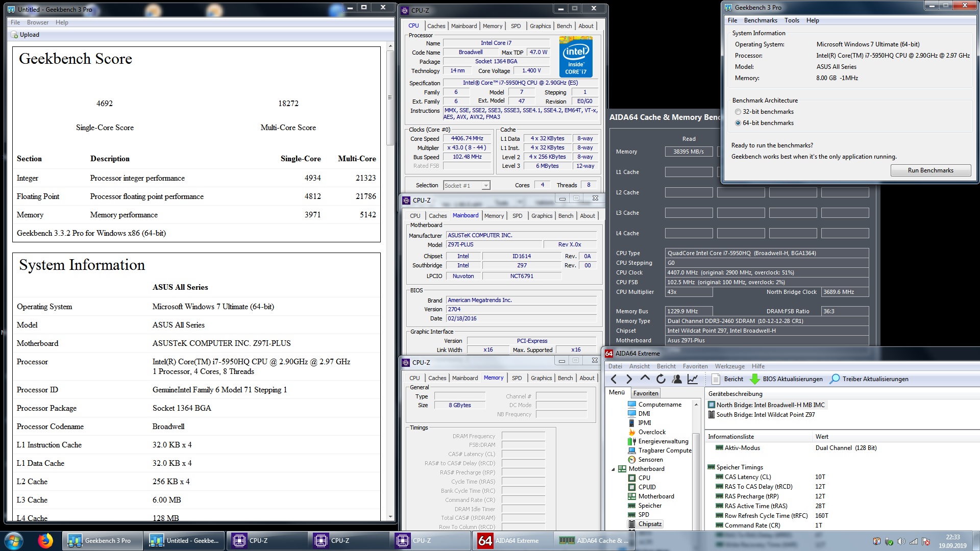Switch to AIDA64 Extreme taskbar item

512,541
